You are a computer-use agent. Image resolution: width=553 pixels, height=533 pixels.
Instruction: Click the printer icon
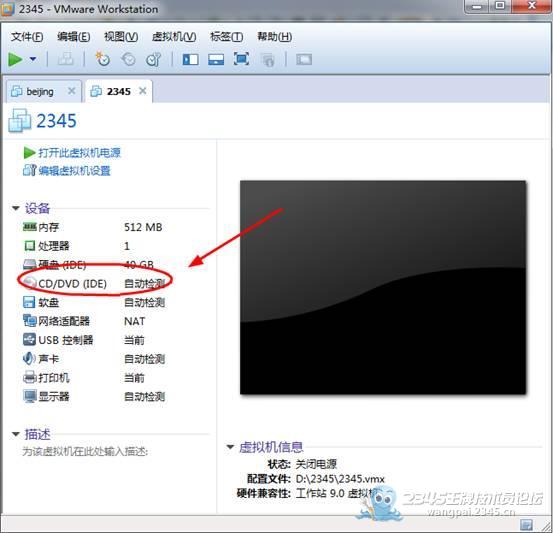click(29, 377)
